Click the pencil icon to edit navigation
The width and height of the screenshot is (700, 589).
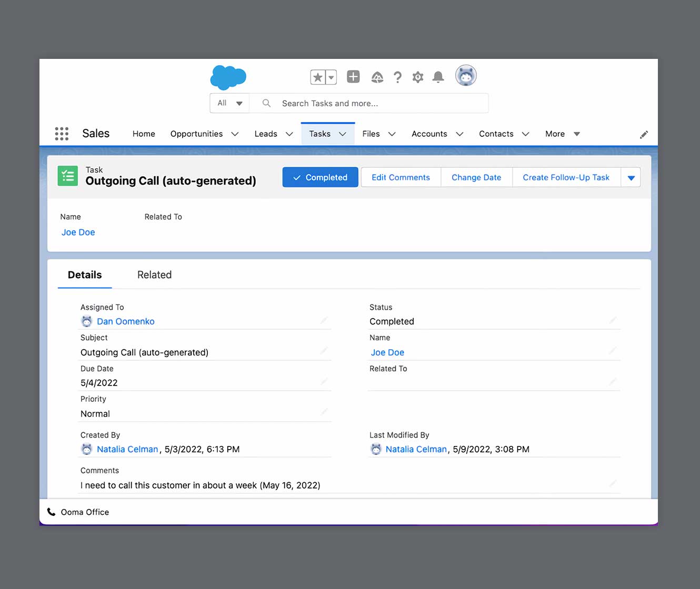644,135
